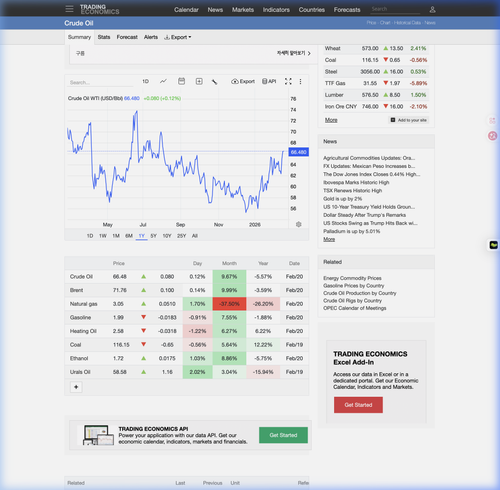
Task: Select the 10Y time range
Action: [x=167, y=236]
